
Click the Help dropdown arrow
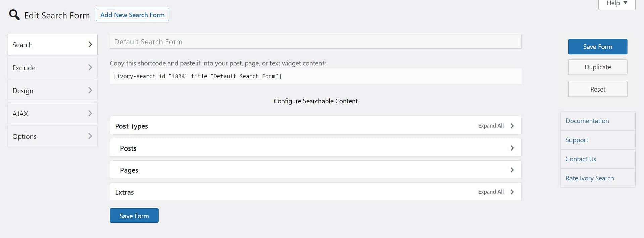click(x=625, y=3)
